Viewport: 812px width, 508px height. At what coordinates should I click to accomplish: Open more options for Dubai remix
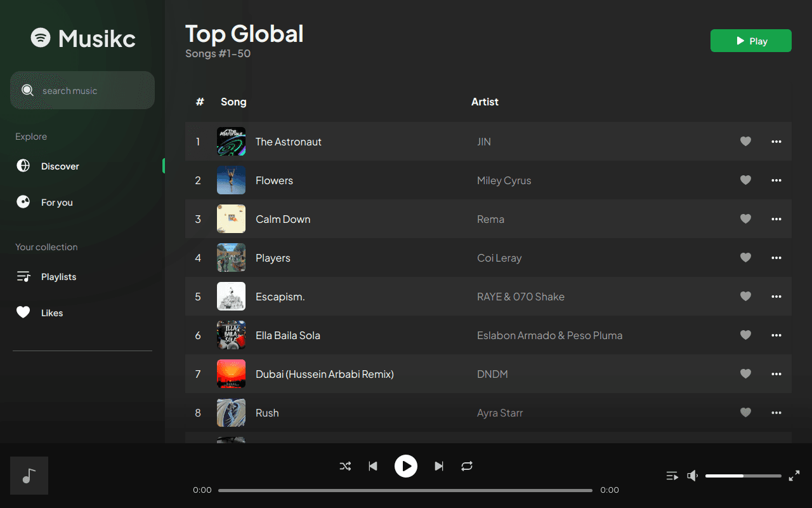pyautogui.click(x=776, y=374)
